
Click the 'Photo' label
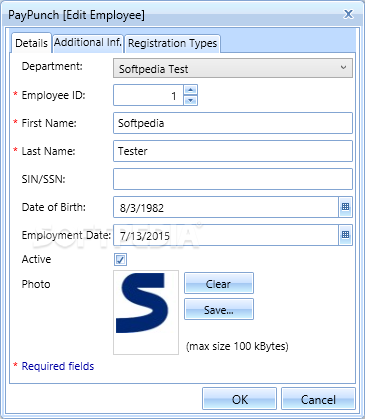pos(36,284)
